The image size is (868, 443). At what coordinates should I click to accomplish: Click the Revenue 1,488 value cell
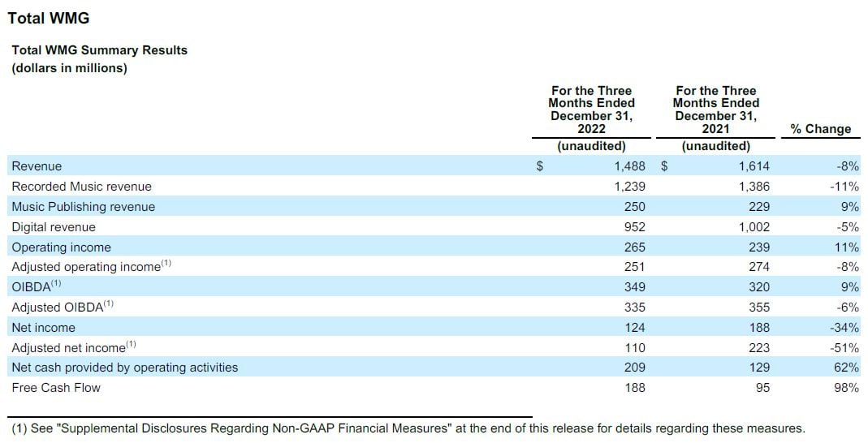(x=629, y=166)
